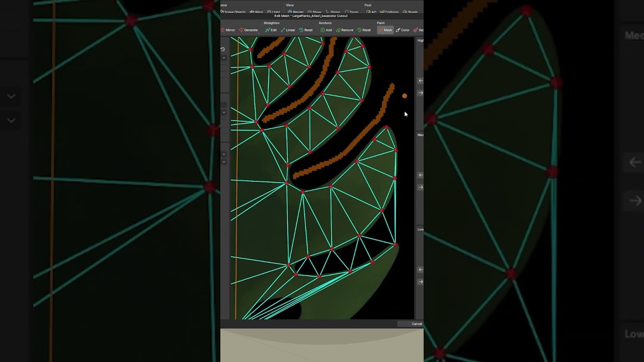Click the Cancel button
644x362 pixels.
tap(411, 324)
